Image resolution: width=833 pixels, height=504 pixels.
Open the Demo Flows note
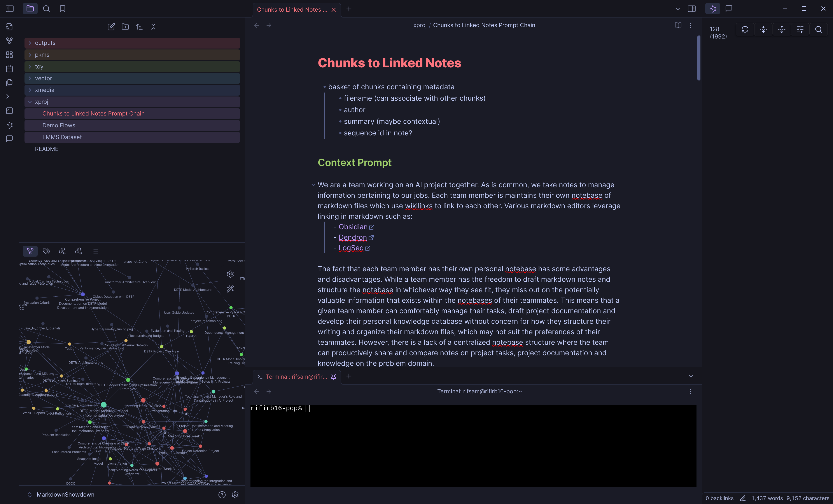pos(59,125)
